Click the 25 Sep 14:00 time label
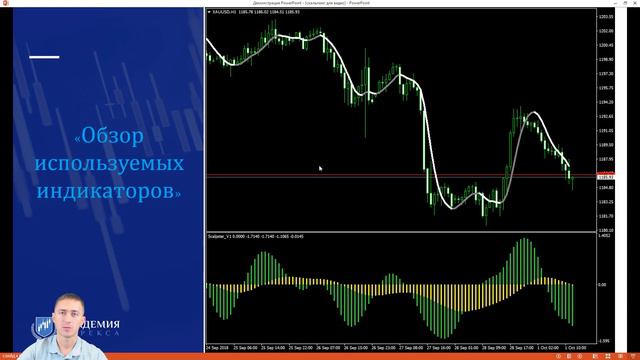This screenshot has width=640, height=360. point(273,348)
